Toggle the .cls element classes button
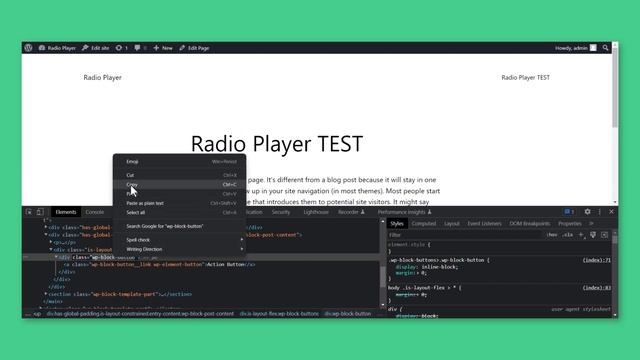 tap(567, 235)
